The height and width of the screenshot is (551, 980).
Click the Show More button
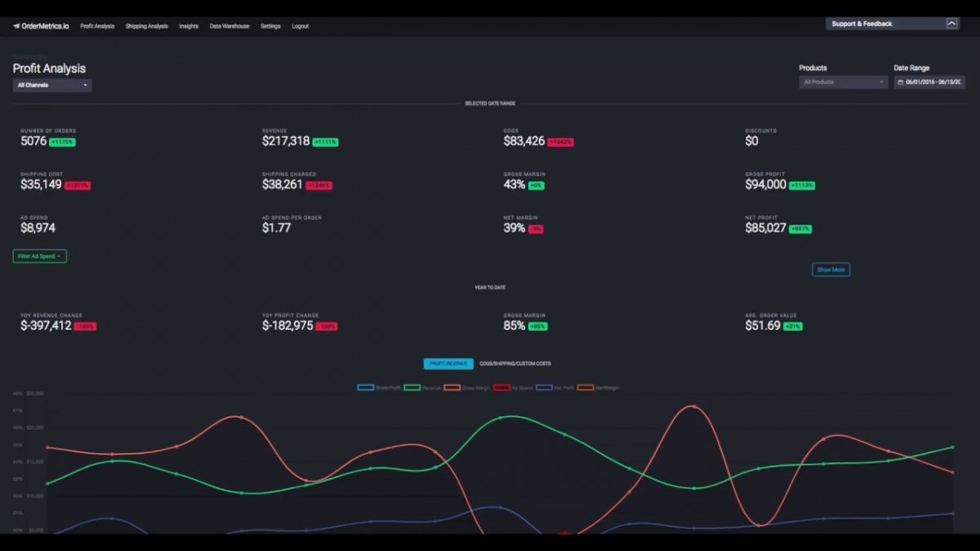[831, 269]
